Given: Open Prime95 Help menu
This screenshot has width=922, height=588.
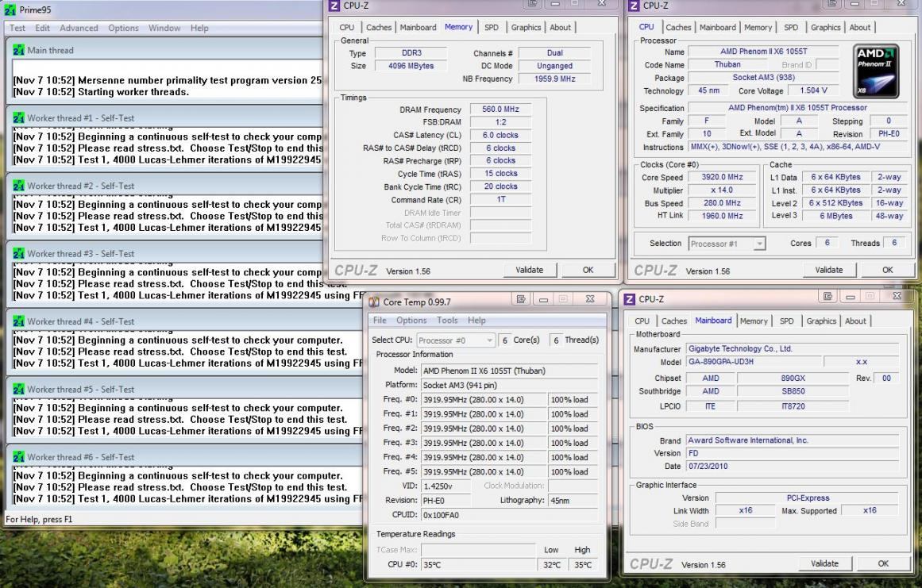Looking at the screenshot, I should pos(199,28).
